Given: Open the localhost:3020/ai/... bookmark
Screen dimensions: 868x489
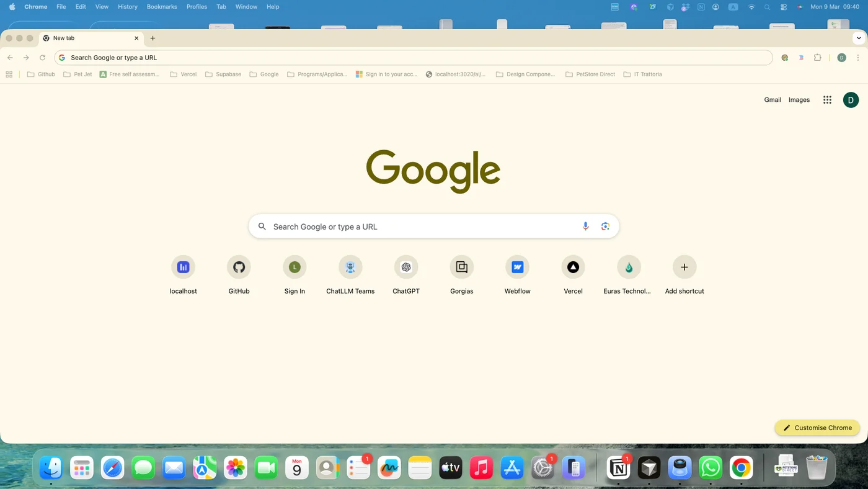Looking at the screenshot, I should coord(456,74).
